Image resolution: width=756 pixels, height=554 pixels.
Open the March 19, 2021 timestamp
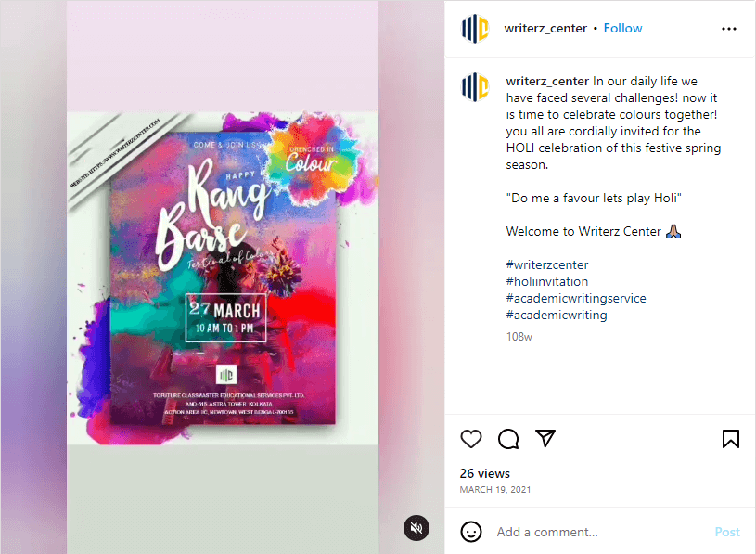pyautogui.click(x=495, y=489)
